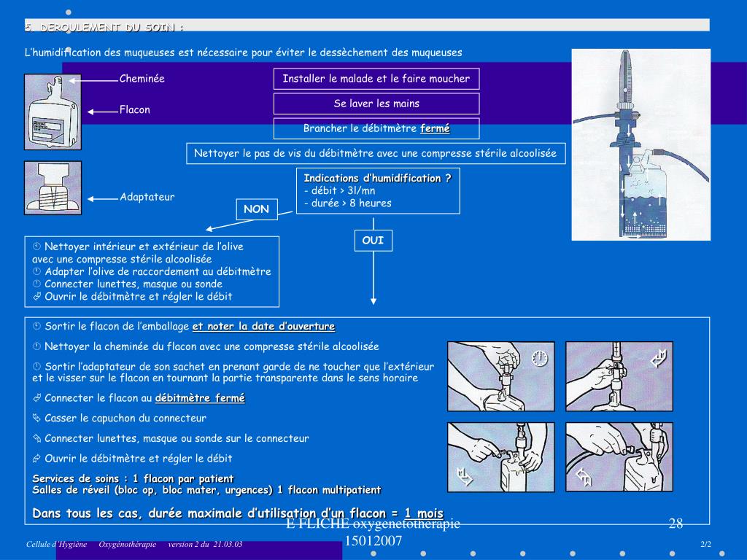Click "Services de soins : 1 flacon par patient"
This screenshot has width=747, height=560.
[133, 478]
